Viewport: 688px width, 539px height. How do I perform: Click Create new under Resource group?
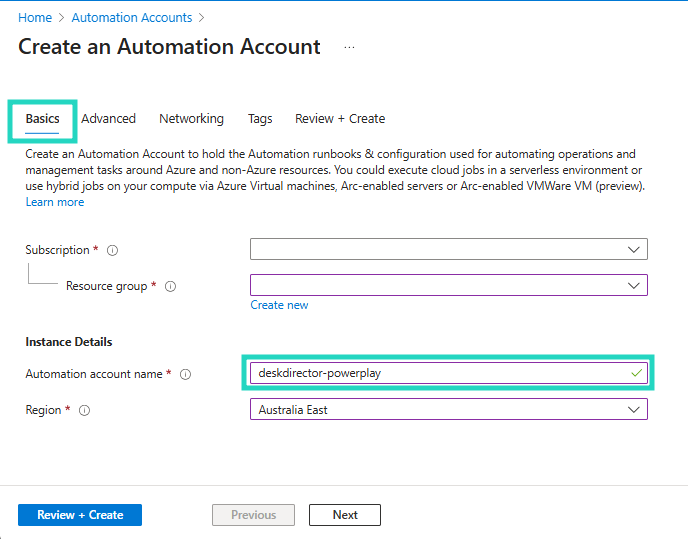point(279,305)
